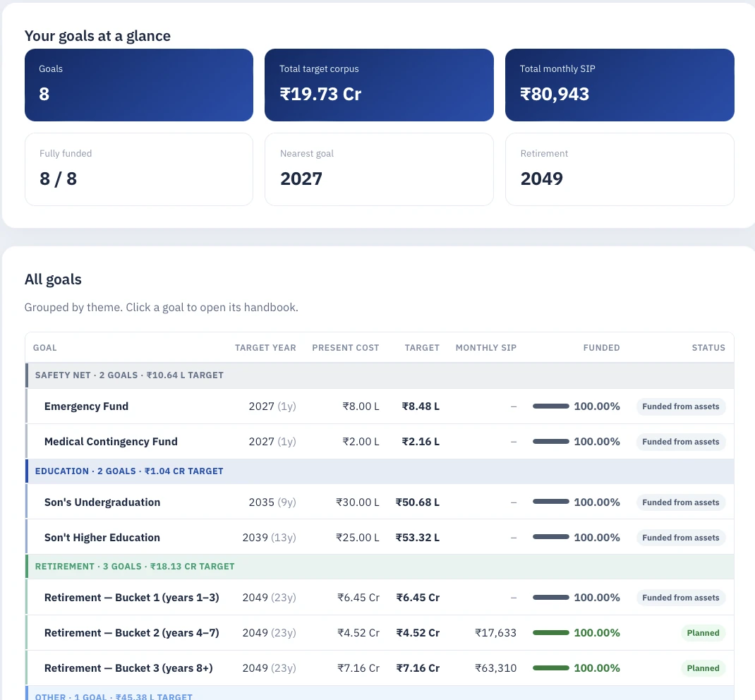Click the Retirement group header row
755x700 pixels.
coord(380,567)
